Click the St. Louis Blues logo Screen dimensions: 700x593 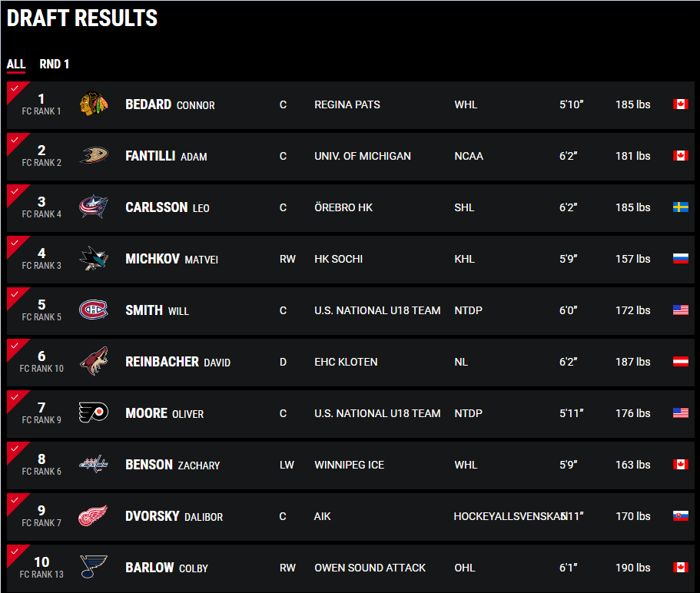coord(94,568)
